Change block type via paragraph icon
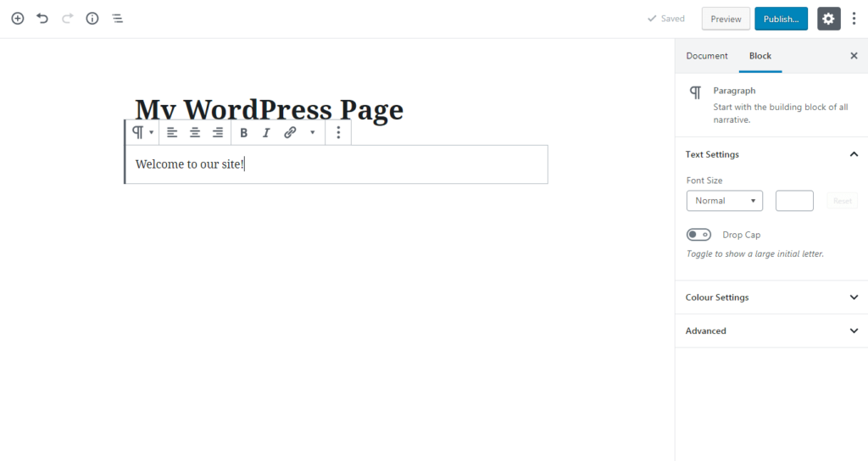This screenshot has width=868, height=461. (142, 132)
